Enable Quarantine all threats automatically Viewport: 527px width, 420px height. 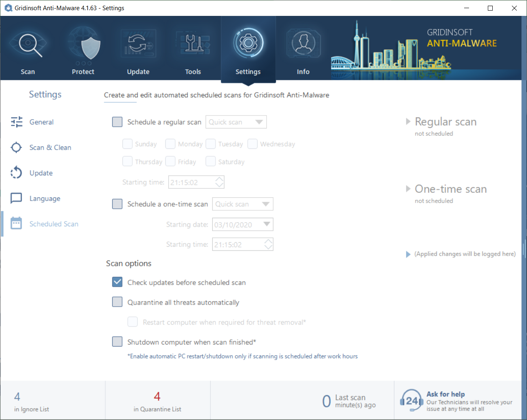117,302
